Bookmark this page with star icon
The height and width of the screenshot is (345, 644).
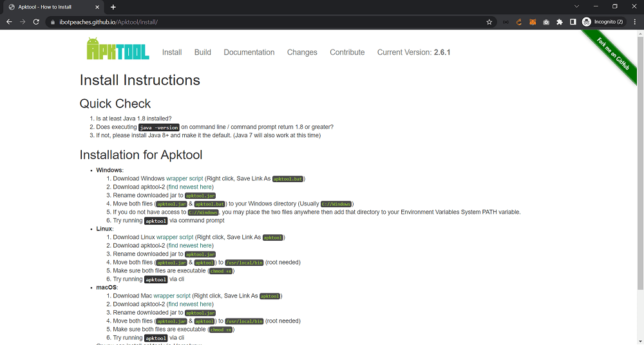[489, 22]
